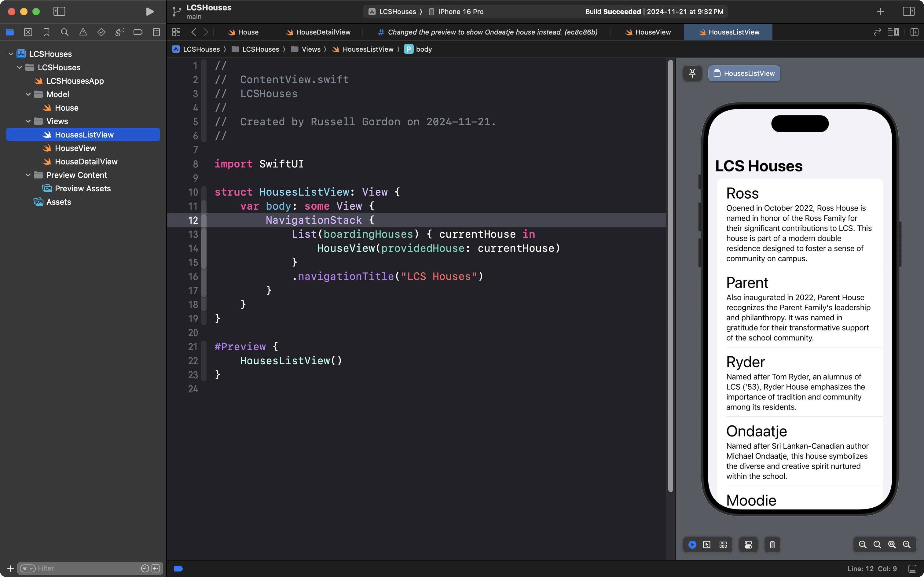Collapse the Preview Content folder

28,175
